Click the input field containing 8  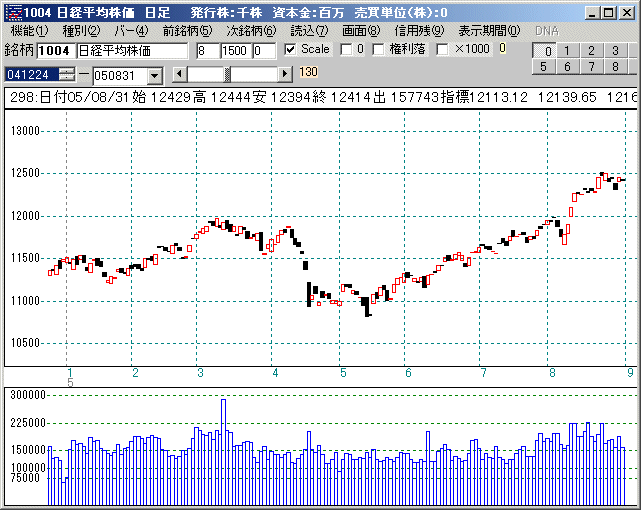click(x=208, y=51)
